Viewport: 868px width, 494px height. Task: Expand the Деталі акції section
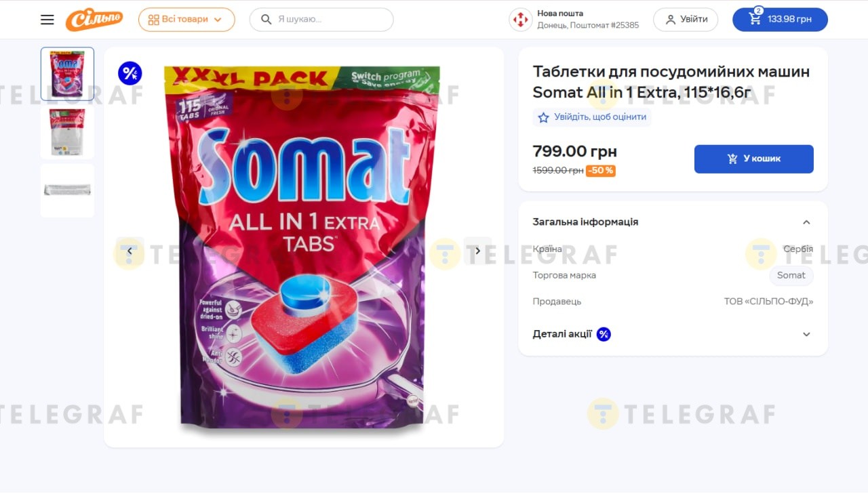click(x=806, y=334)
